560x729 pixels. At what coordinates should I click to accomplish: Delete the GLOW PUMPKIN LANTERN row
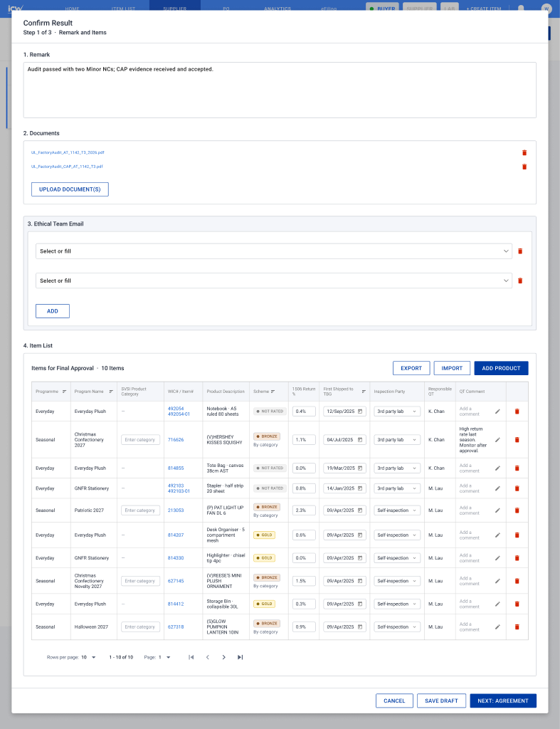coord(517,627)
